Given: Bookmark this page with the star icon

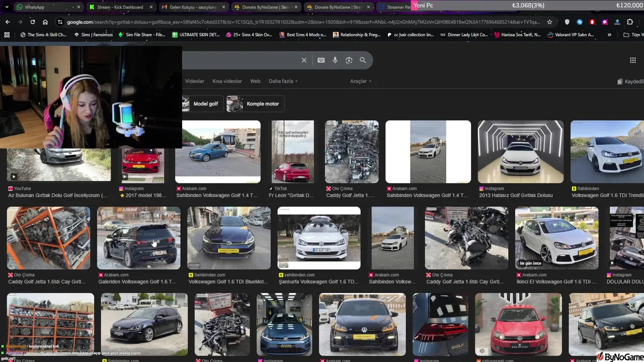Looking at the screenshot, I should pyautogui.click(x=549, y=22).
